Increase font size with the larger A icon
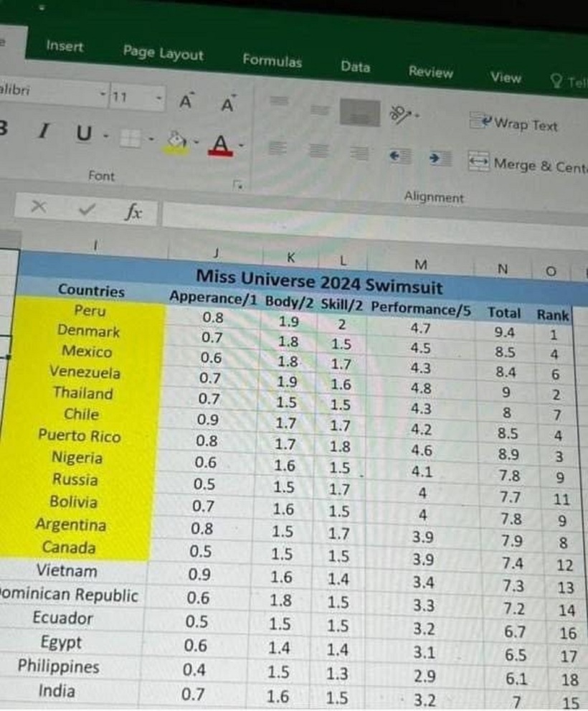 [x=186, y=103]
